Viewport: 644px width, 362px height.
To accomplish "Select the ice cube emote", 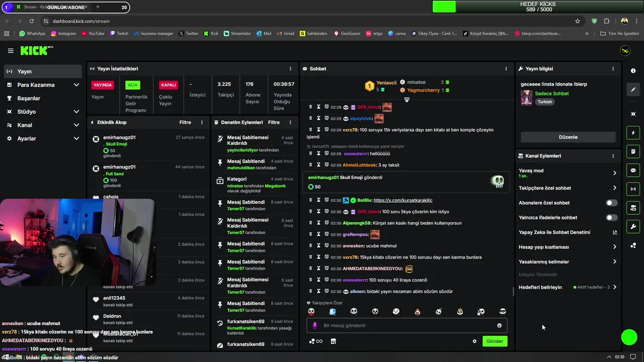I will pos(333,312).
